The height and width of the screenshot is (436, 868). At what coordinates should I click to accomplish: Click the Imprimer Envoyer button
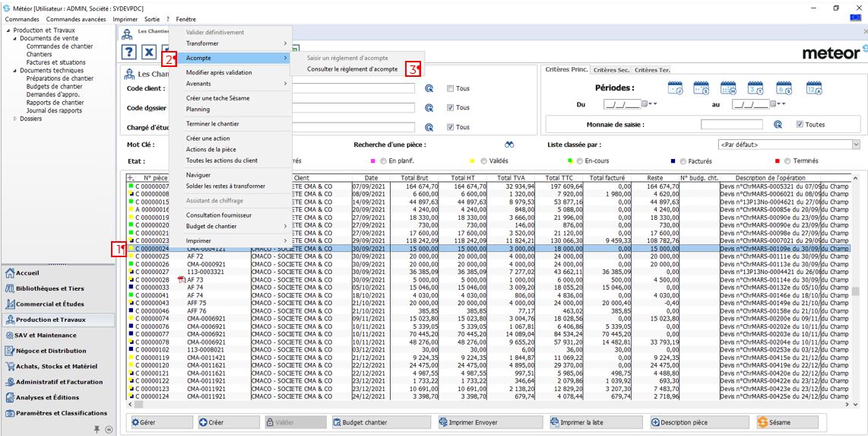[x=490, y=422]
